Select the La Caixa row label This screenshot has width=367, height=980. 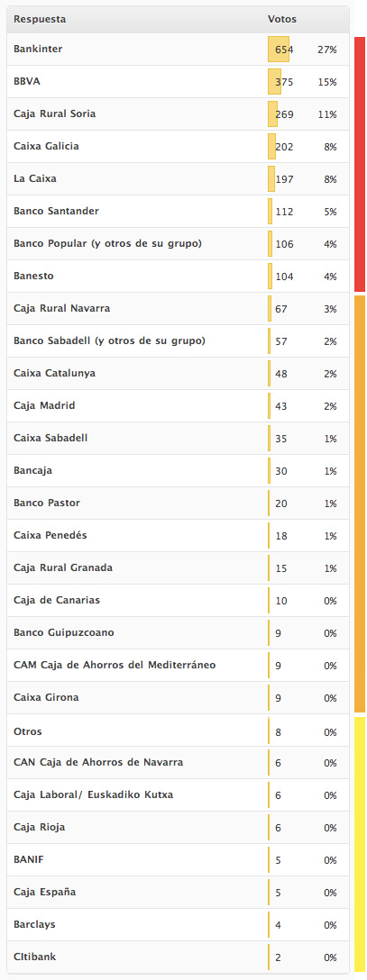[35, 178]
